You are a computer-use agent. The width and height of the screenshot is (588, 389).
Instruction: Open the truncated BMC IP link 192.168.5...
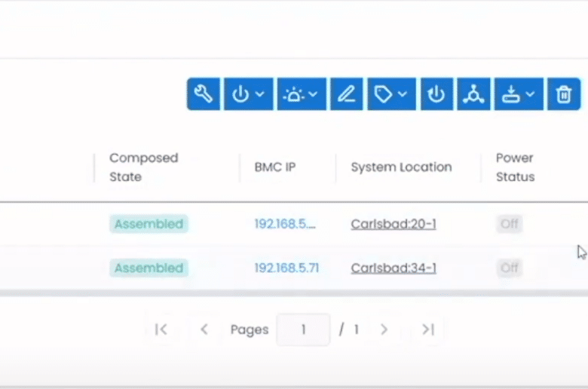285,224
